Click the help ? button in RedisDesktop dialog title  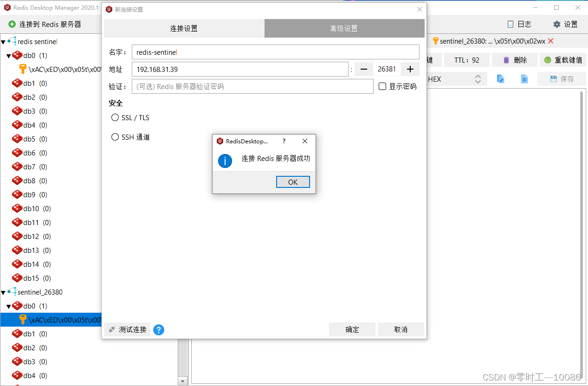[284, 141]
